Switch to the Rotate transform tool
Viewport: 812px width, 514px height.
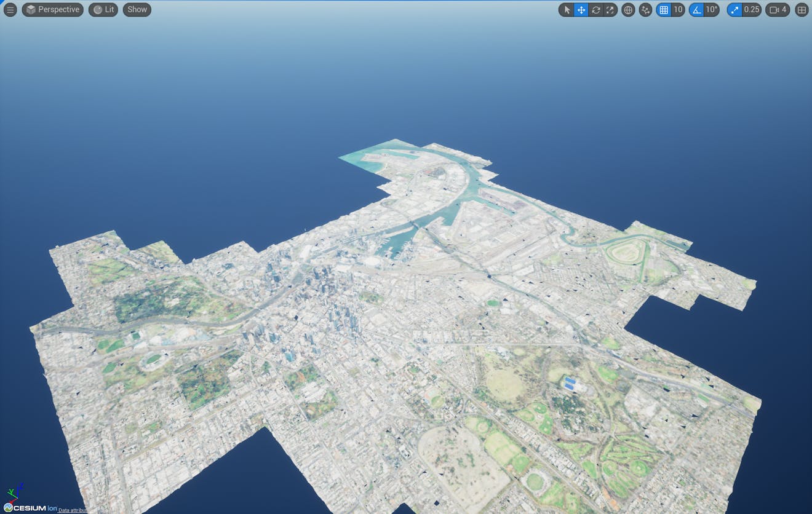pos(595,9)
